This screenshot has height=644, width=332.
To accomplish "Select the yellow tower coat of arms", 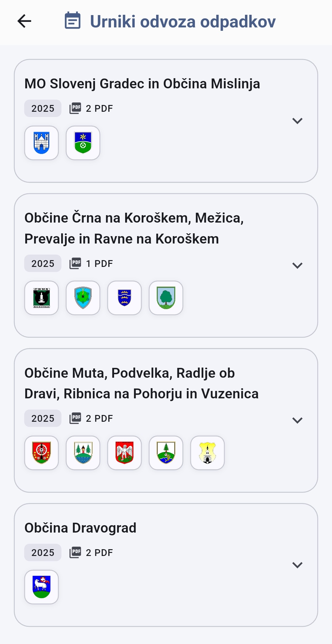I will 207,453.
